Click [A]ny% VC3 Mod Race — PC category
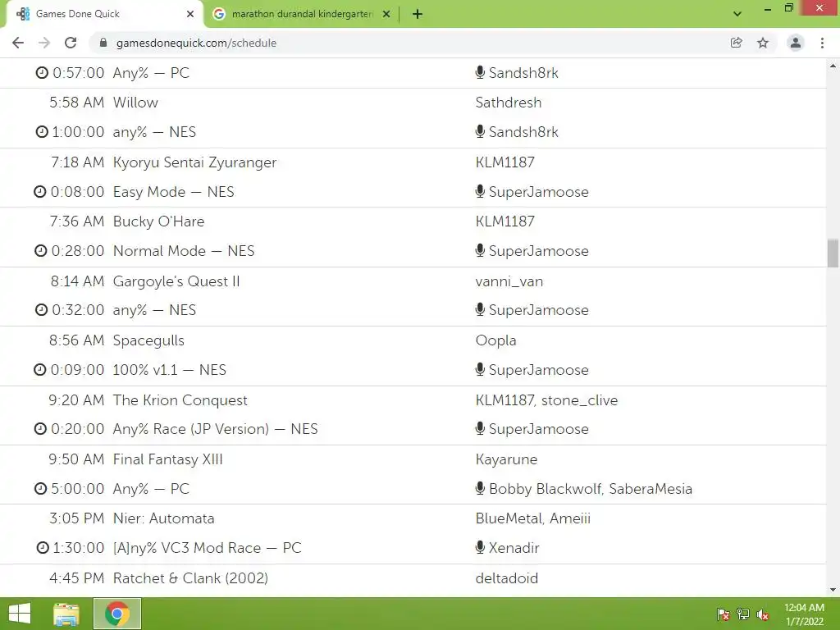 pyautogui.click(x=208, y=548)
